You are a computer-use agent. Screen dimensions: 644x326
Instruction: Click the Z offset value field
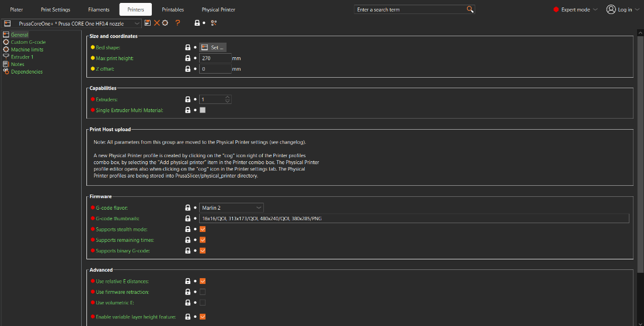point(215,69)
